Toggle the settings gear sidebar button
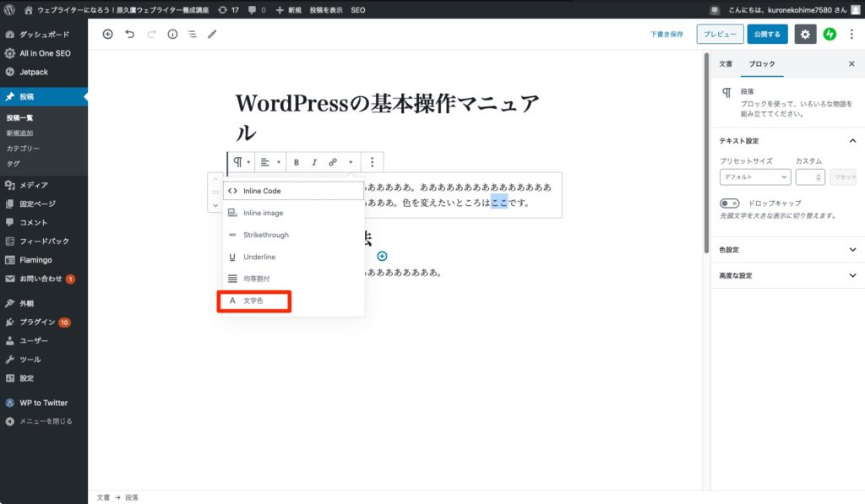Screen dimensions: 865x504 coord(805,34)
